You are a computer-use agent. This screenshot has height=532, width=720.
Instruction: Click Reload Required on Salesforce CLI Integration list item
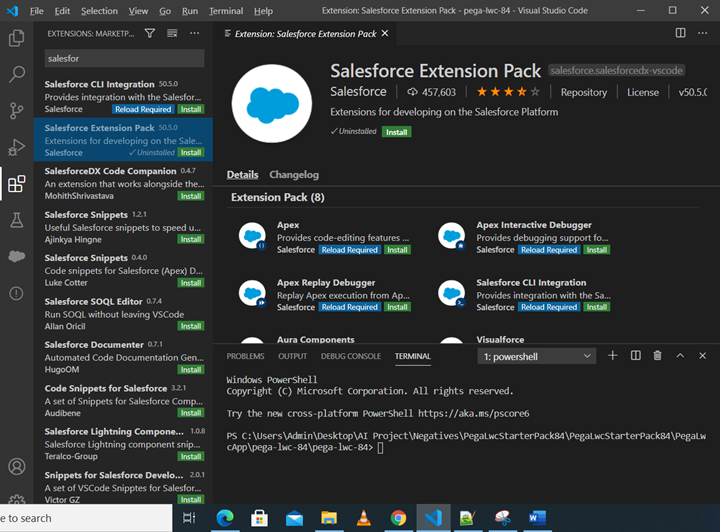point(143,109)
